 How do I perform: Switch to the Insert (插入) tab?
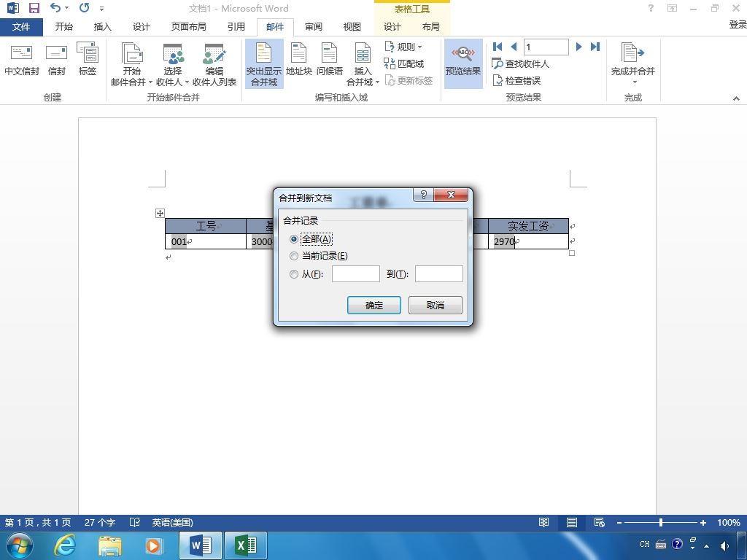pos(102,27)
